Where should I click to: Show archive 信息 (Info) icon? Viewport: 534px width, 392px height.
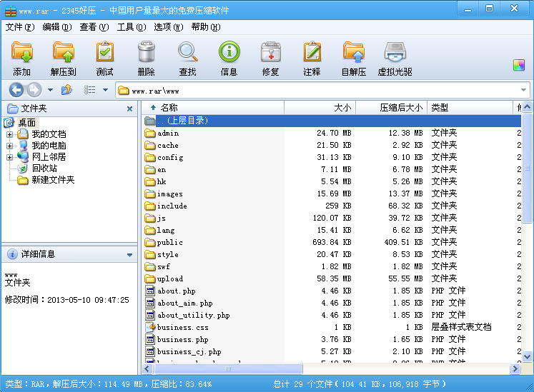click(229, 51)
